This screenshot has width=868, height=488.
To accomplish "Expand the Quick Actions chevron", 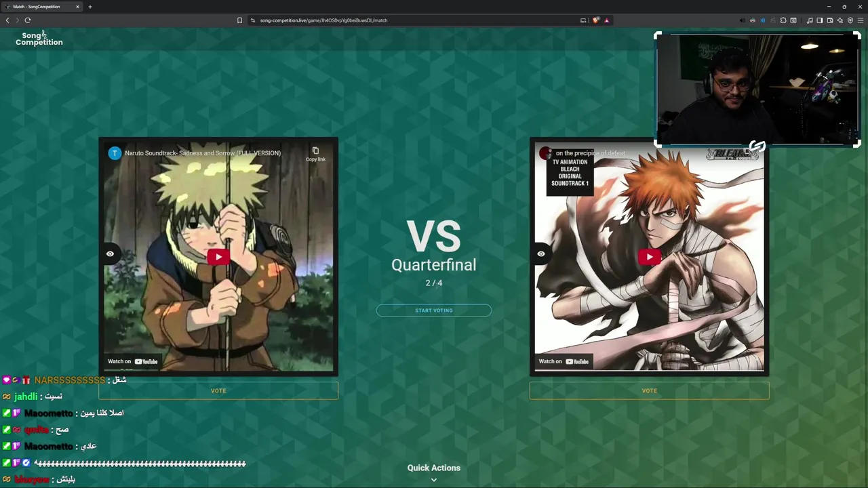I will [434, 480].
